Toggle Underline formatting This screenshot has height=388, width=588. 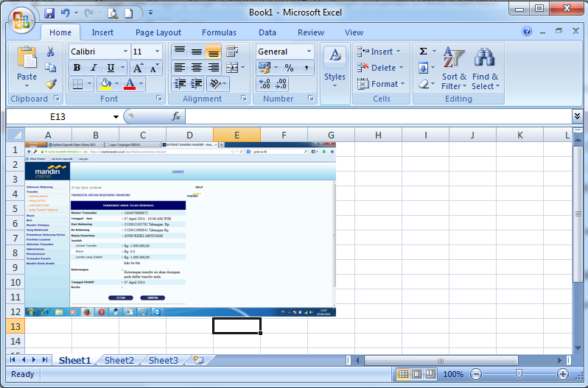point(111,68)
